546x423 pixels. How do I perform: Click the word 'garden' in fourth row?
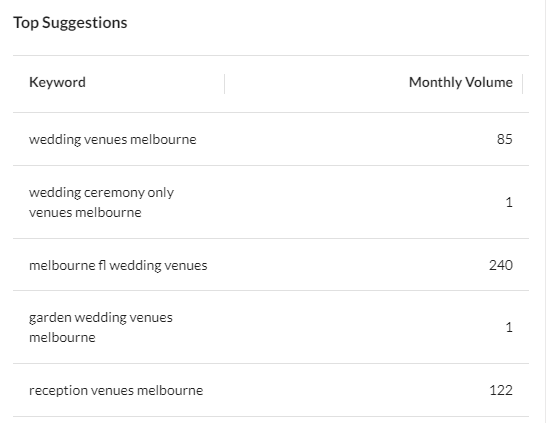tap(50, 318)
